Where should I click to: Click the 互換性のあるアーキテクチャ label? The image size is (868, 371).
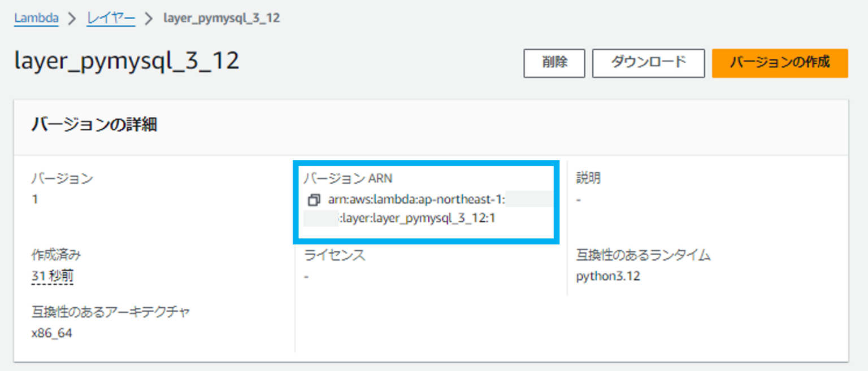pyautogui.click(x=110, y=312)
